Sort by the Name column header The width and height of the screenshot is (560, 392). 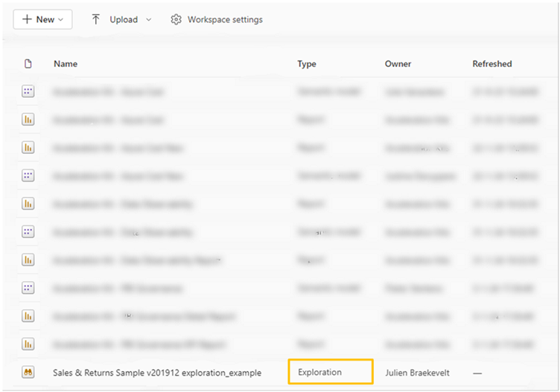tap(66, 64)
